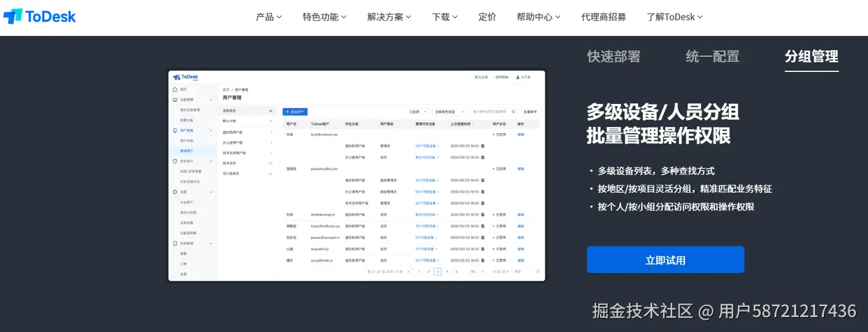Image resolution: width=868 pixels, height=332 pixels.
Task: Open 发票 under 财务管理
Action: (x=183, y=274)
